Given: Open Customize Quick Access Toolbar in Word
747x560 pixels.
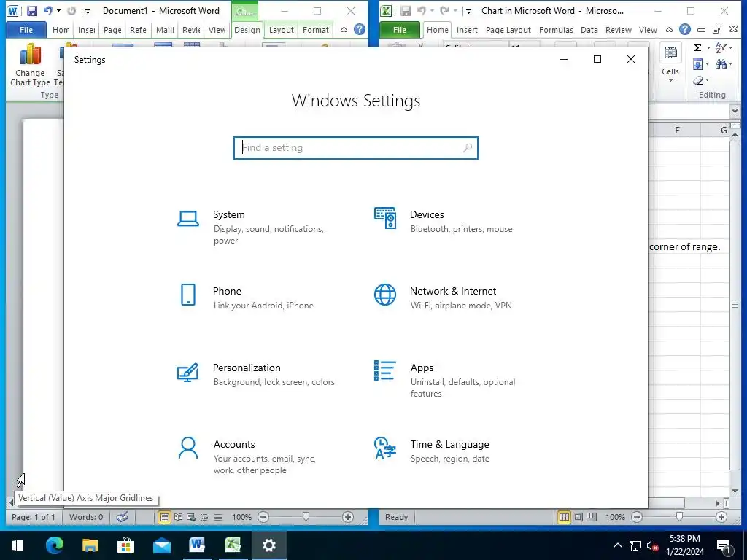Looking at the screenshot, I should (x=88, y=11).
